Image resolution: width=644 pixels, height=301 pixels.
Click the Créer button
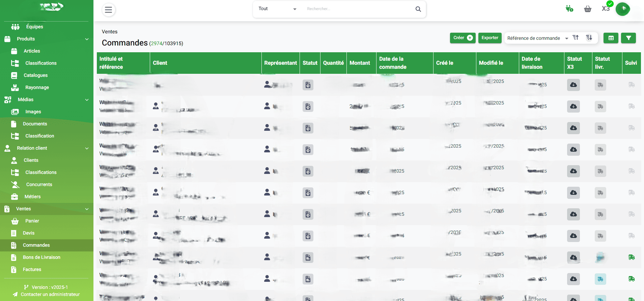click(463, 38)
